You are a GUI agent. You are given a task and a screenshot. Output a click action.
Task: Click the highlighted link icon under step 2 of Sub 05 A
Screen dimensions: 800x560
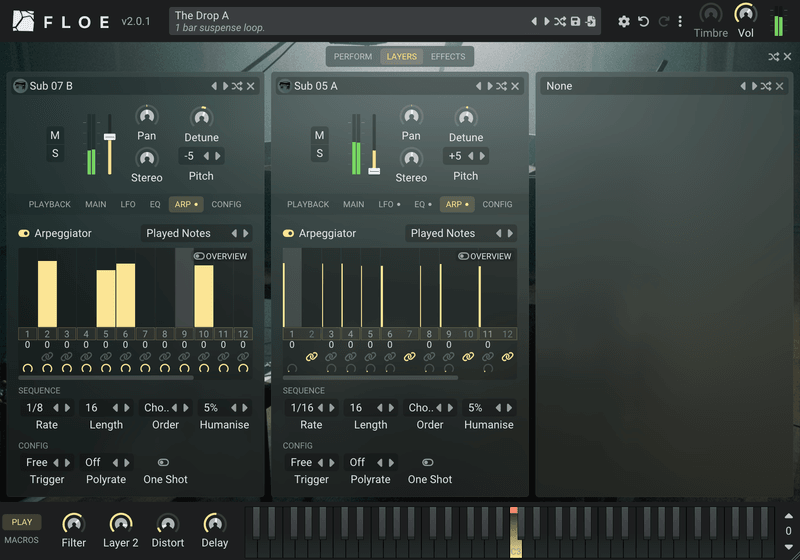pos(311,357)
